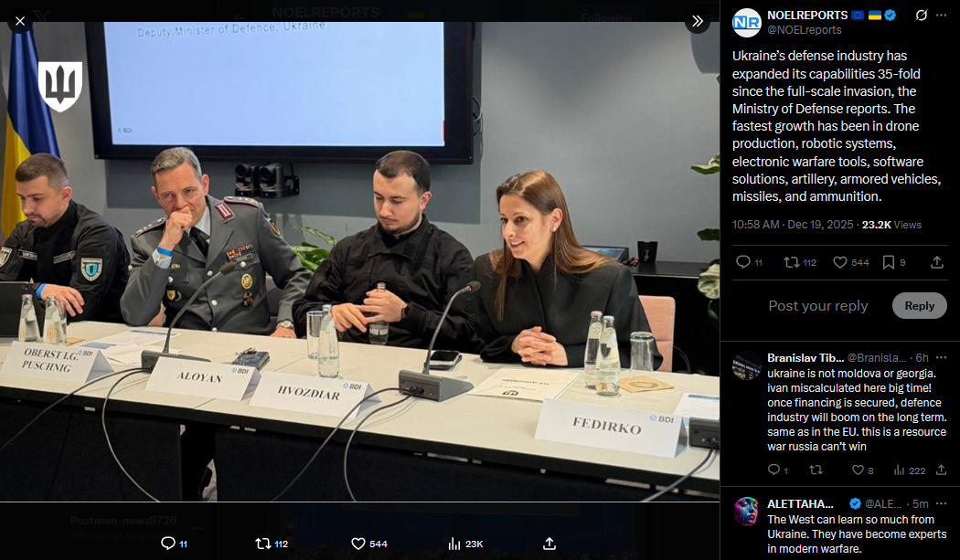Click the @Branisla... handle
Viewport: 960px width, 560px height.
(x=876, y=357)
